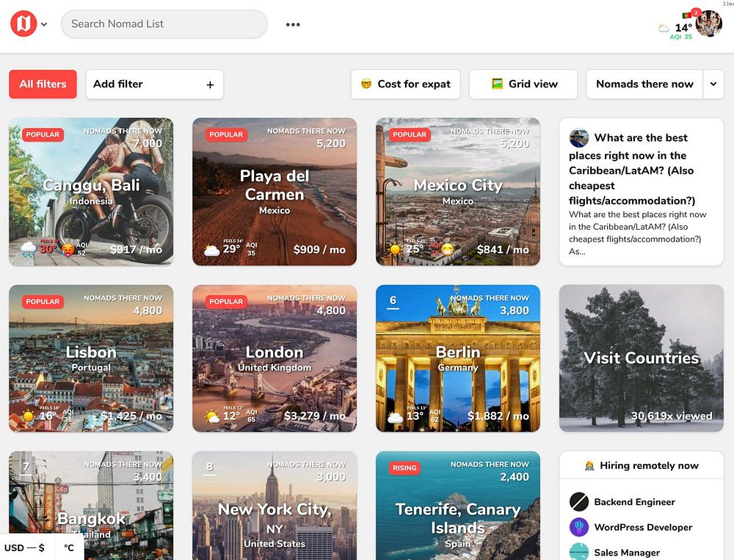Click the plus icon in Add filter
The height and width of the screenshot is (560, 734).
(210, 84)
